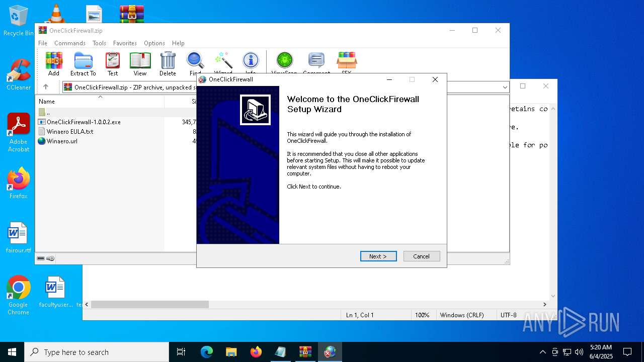Viewport: 644px width, 362px height.
Task: Select the Firefox desktop shortcut
Action: [x=19, y=183]
